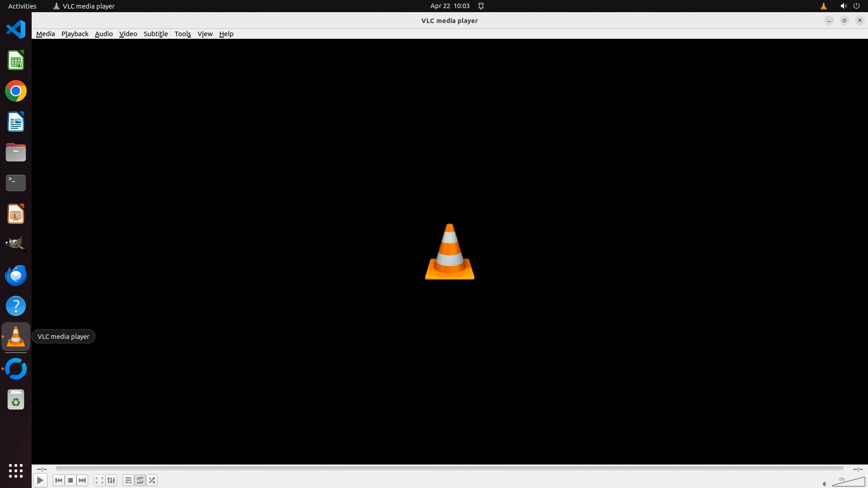Stop playback with the stop button

(71, 480)
